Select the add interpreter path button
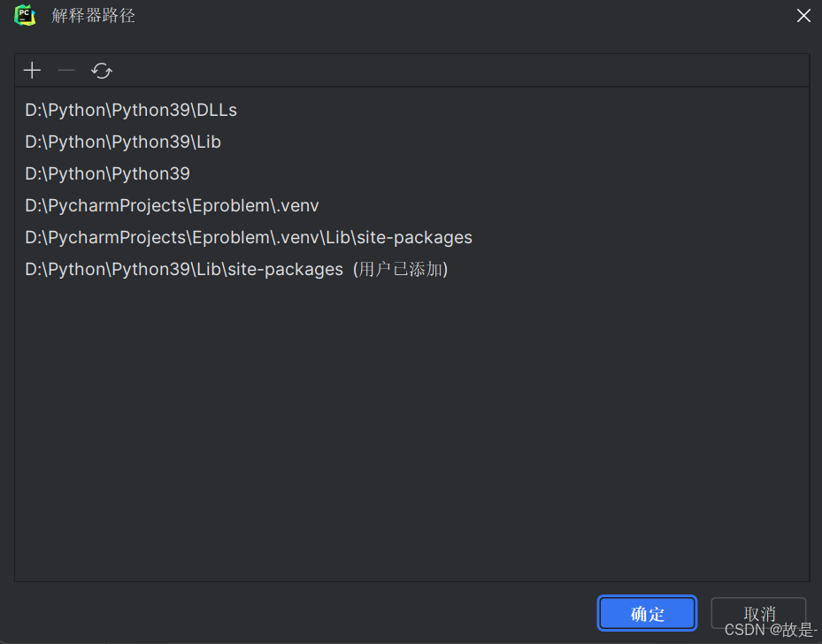The width and height of the screenshot is (822, 644). click(x=32, y=70)
